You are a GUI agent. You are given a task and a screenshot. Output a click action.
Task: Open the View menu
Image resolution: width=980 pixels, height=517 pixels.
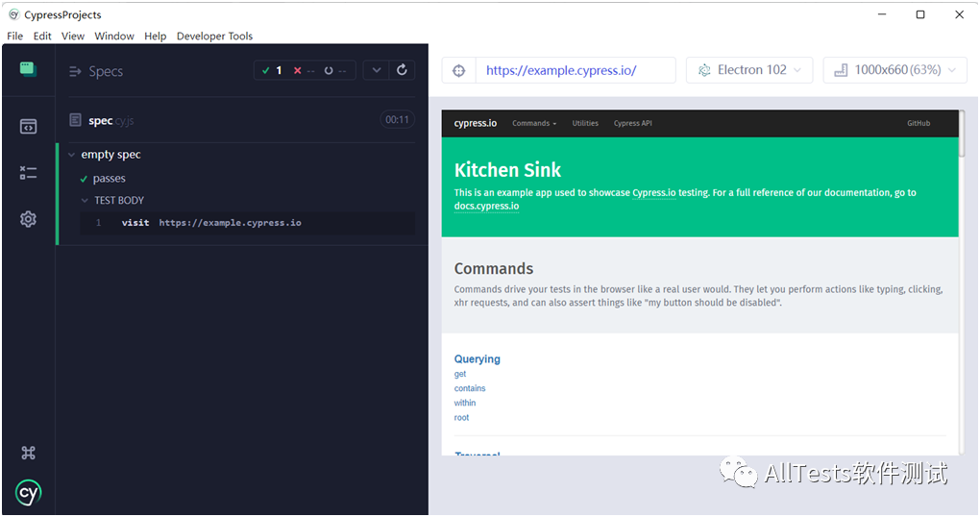(73, 36)
